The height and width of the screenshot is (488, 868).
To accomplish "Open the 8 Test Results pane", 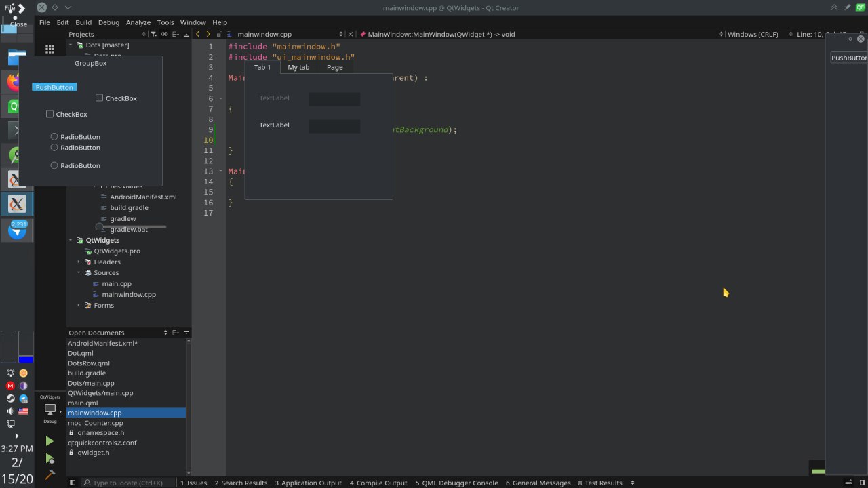I will tap(600, 483).
